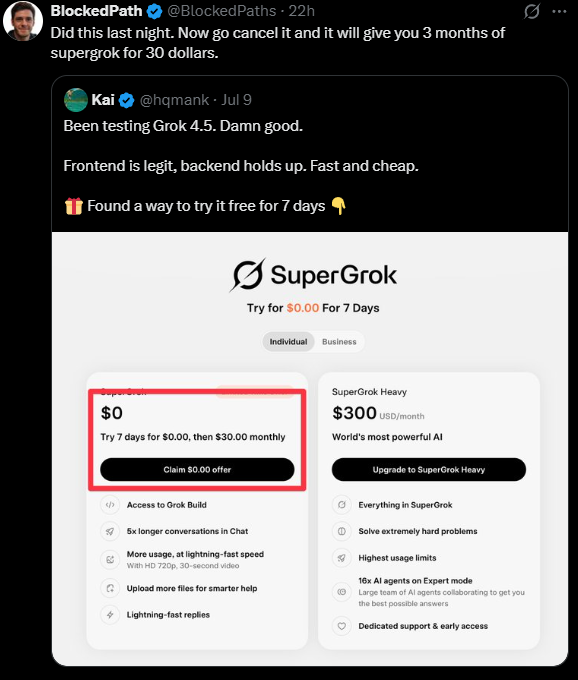Click the SuperGrok logo in the image
Viewport: 578px width, 680px height.
(x=313, y=275)
